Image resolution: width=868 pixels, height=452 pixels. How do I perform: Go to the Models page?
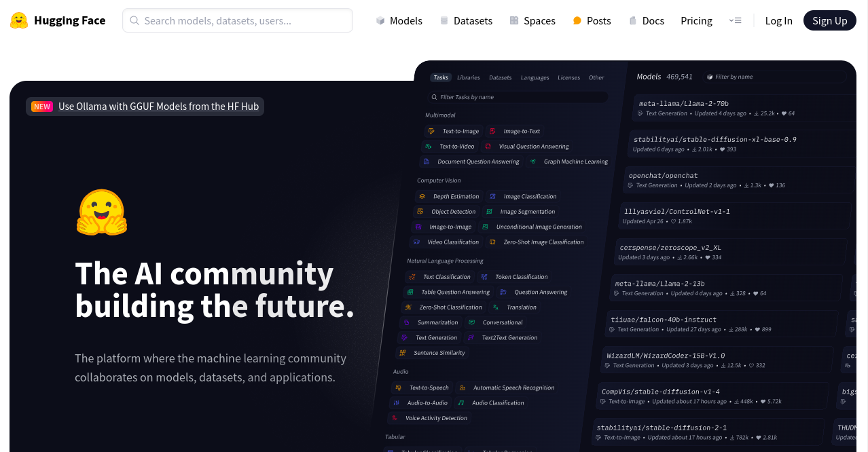click(406, 21)
